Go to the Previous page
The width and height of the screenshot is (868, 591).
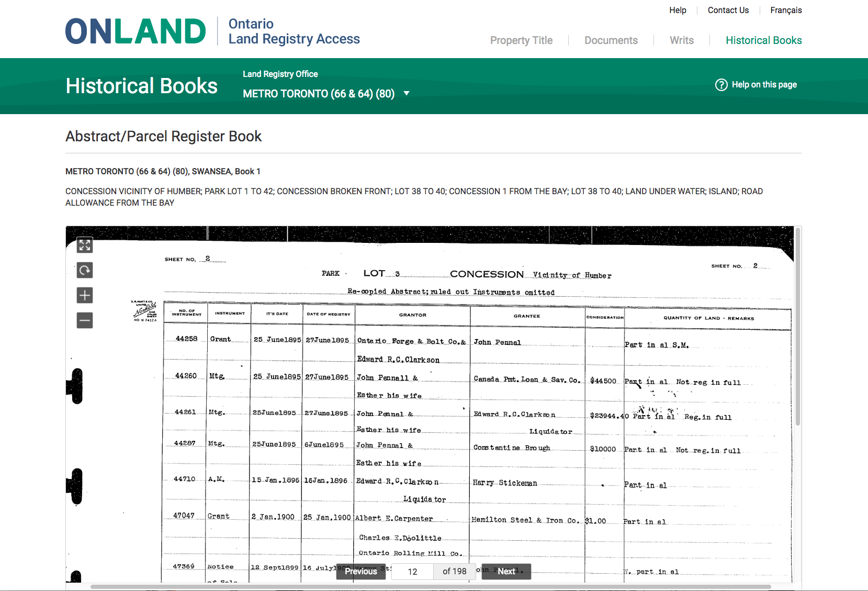pos(360,571)
